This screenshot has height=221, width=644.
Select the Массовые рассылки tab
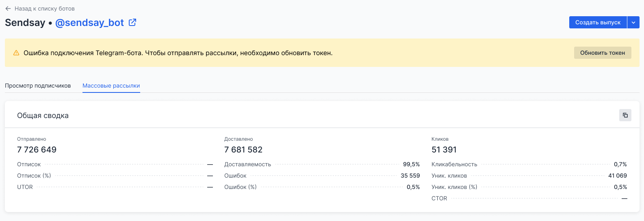tap(111, 86)
